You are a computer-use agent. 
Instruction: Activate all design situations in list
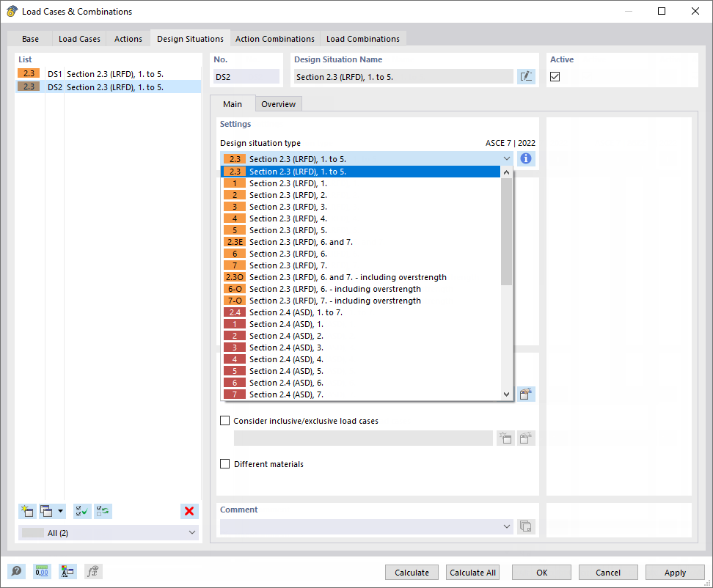pyautogui.click(x=81, y=511)
